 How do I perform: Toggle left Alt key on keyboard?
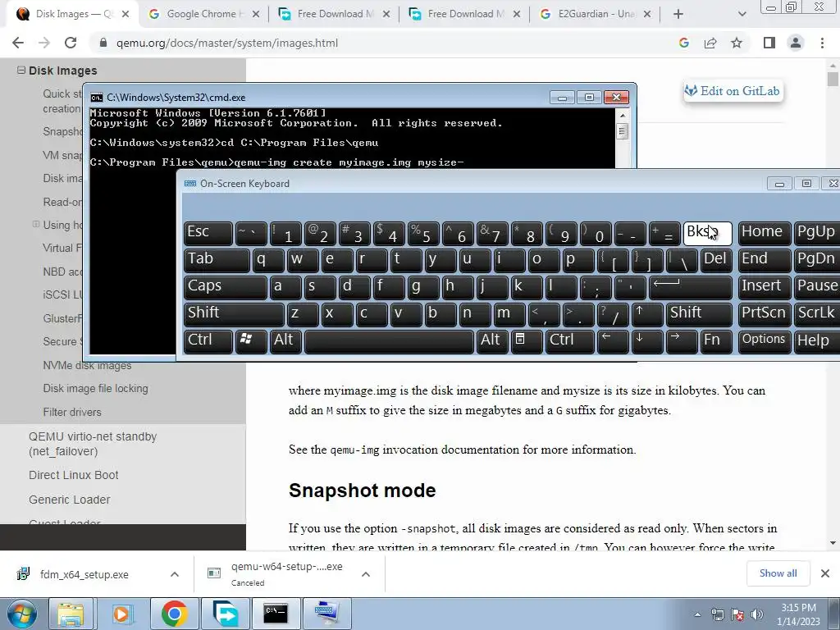pyautogui.click(x=286, y=341)
